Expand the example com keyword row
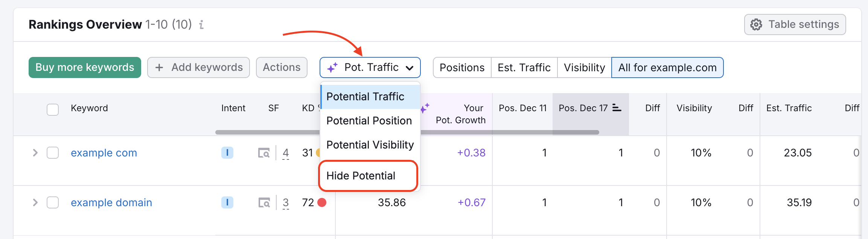 pyautogui.click(x=35, y=153)
